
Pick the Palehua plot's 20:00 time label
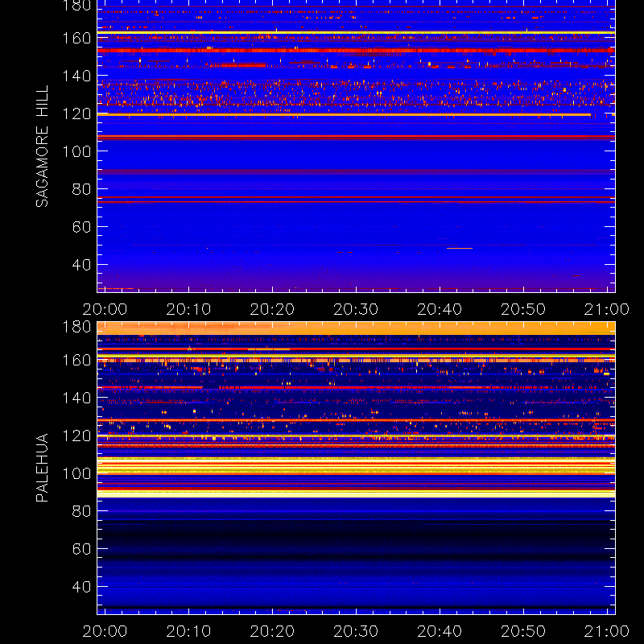point(105,631)
